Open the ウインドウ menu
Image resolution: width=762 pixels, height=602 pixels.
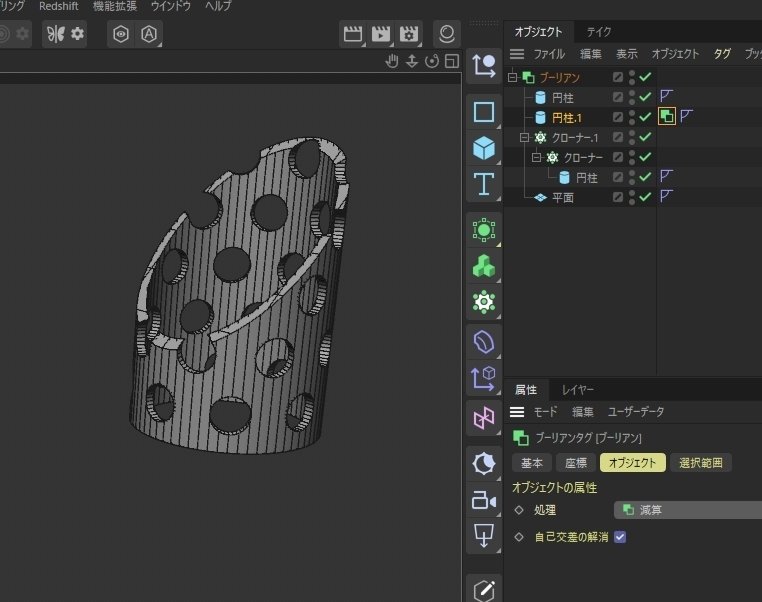[171, 6]
